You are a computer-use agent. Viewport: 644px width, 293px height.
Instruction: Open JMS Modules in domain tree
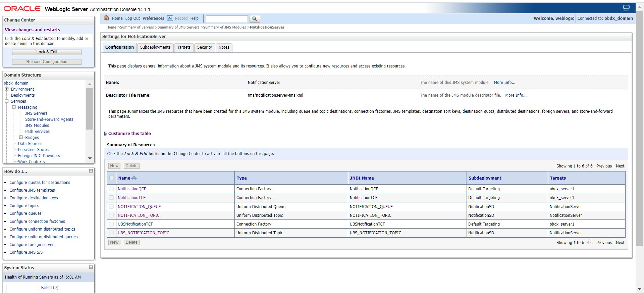coord(37,126)
